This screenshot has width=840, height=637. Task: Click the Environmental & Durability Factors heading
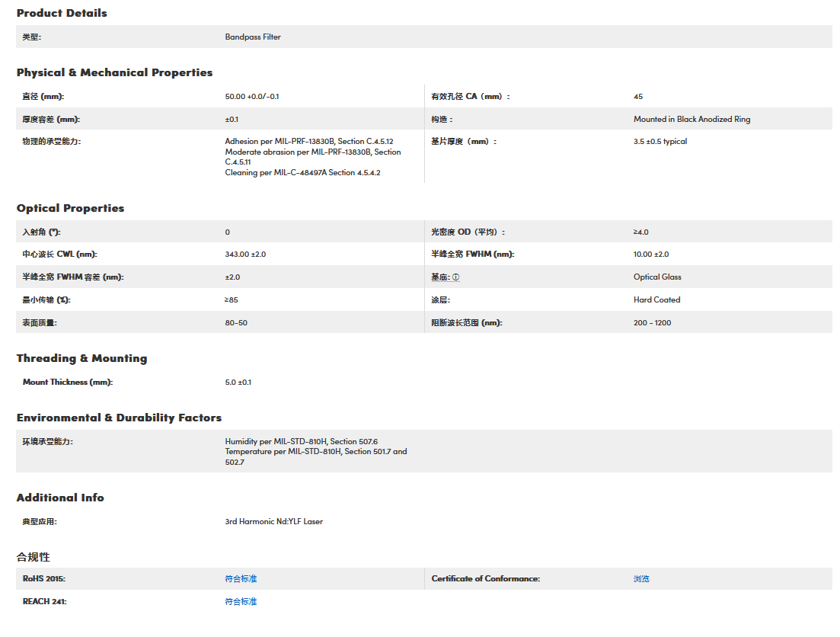point(119,418)
